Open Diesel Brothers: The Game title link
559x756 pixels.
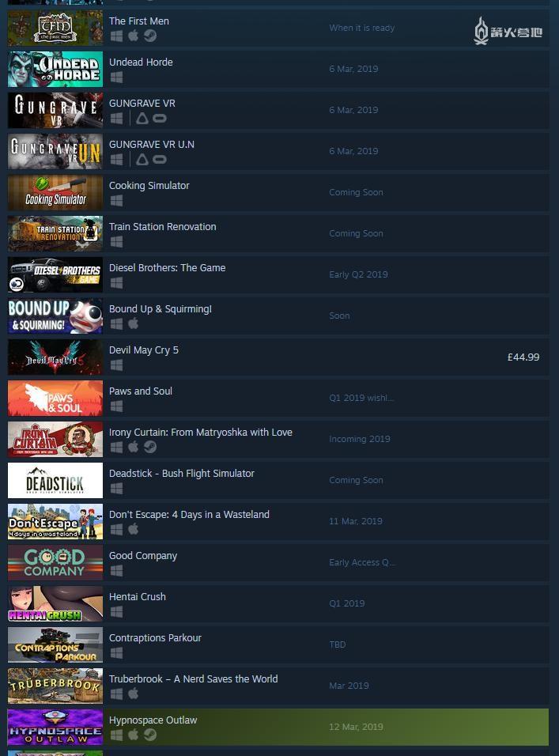[167, 267]
